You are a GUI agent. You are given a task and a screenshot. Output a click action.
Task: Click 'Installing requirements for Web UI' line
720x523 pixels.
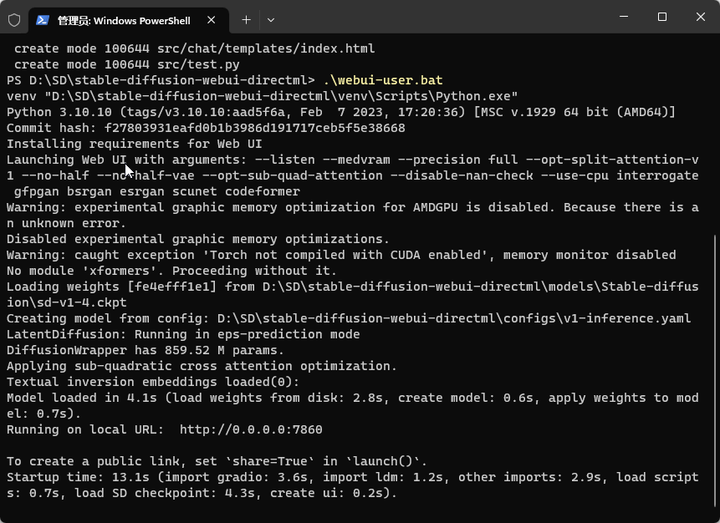pyautogui.click(x=134, y=144)
